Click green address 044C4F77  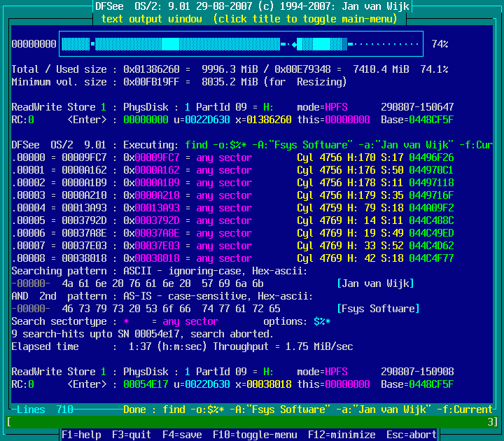click(431, 258)
